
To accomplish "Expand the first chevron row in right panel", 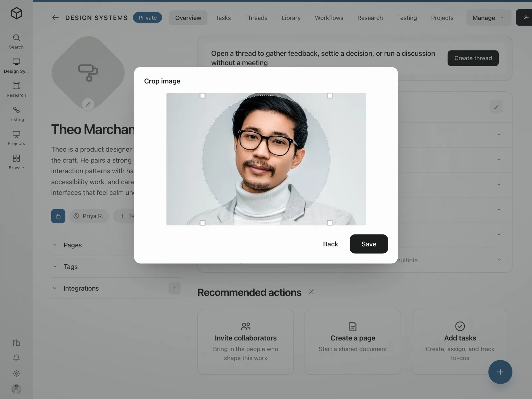I will pos(499,135).
